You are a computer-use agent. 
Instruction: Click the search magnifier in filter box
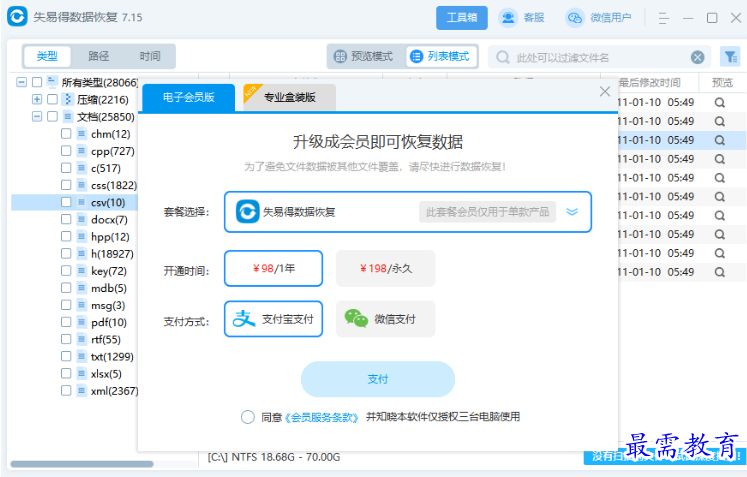click(x=502, y=58)
